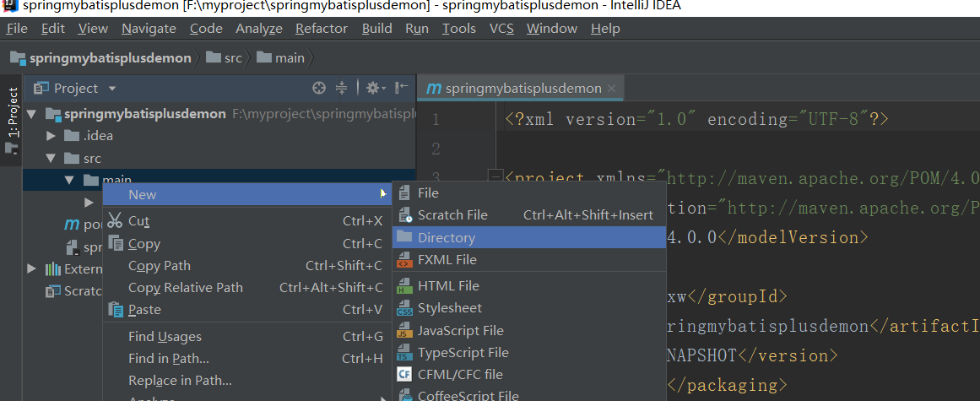This screenshot has width=980, height=401.
Task: Hide the Project panel with the hide icon
Action: [402, 88]
